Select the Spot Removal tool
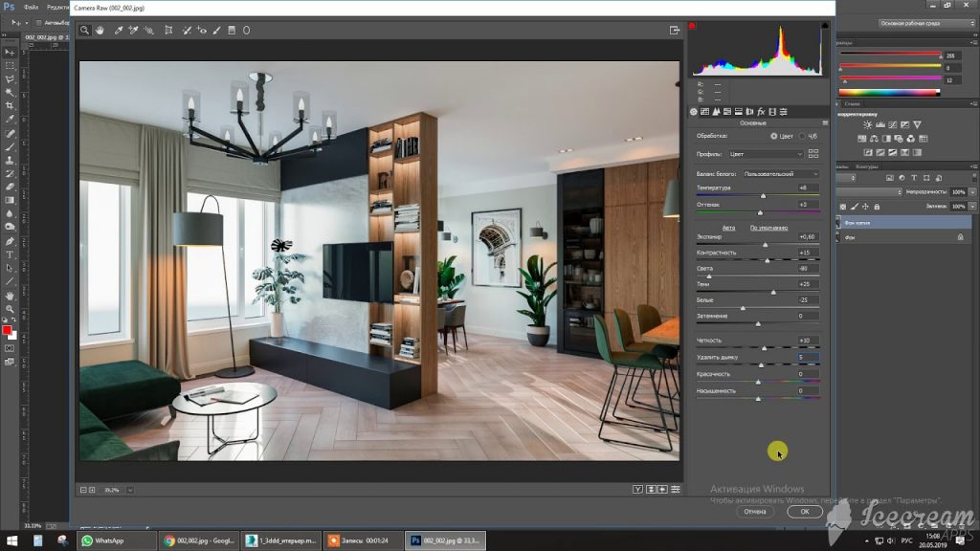 tap(187, 30)
